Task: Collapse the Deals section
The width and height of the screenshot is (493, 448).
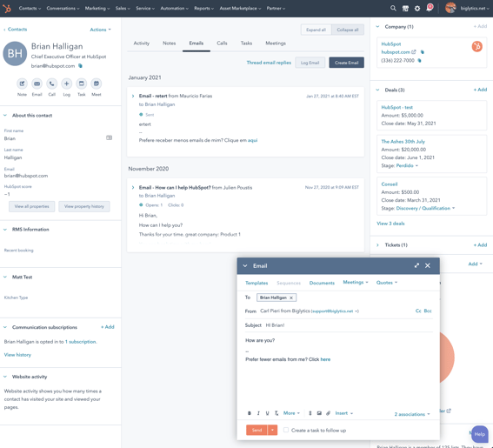Action: 377,90
